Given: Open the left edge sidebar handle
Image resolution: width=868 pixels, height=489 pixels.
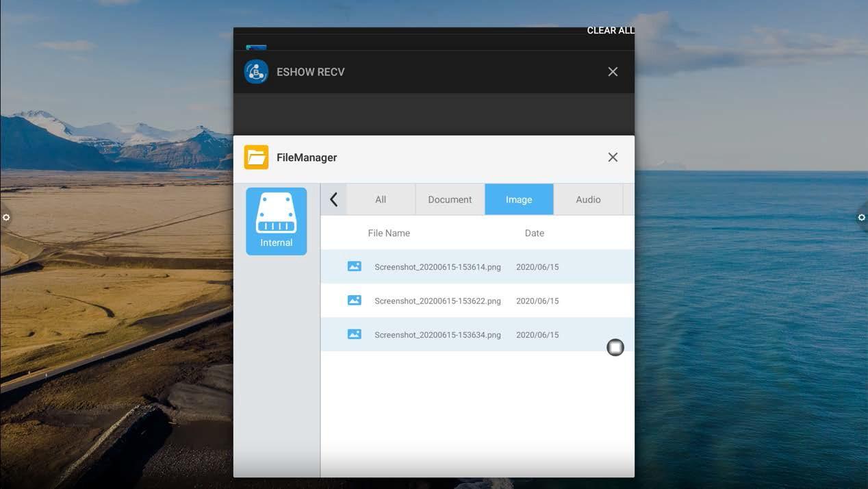Looking at the screenshot, I should (x=6, y=218).
